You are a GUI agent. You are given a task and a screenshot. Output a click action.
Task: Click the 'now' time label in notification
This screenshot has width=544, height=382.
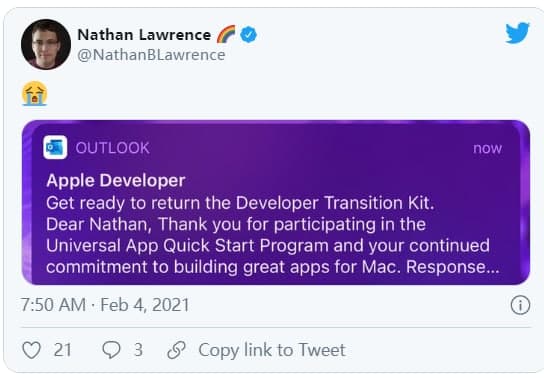tap(487, 148)
